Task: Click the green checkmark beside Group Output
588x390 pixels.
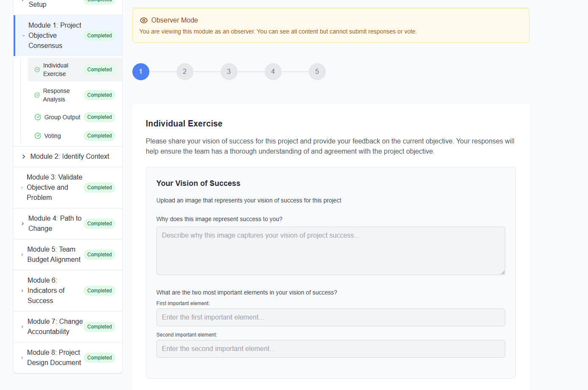Action: click(x=37, y=117)
